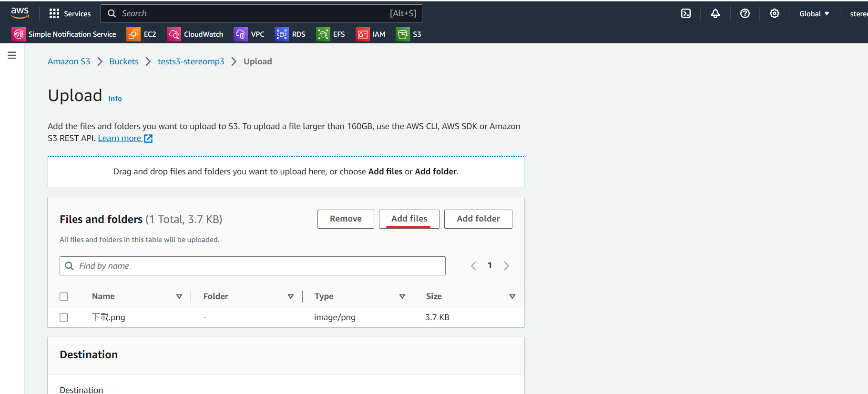Viewport: 868px width, 394px height.
Task: Click the drag and drop upload zone
Action: pyautogui.click(x=286, y=172)
